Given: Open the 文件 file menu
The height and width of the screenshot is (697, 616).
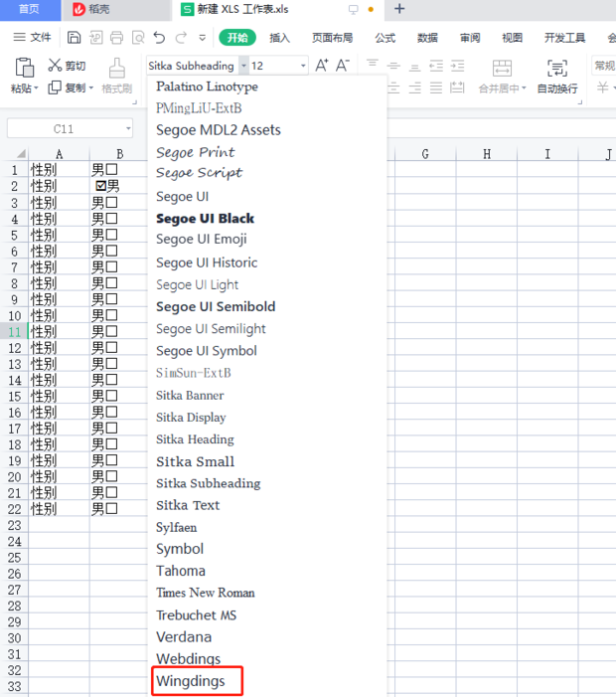Looking at the screenshot, I should point(33,38).
